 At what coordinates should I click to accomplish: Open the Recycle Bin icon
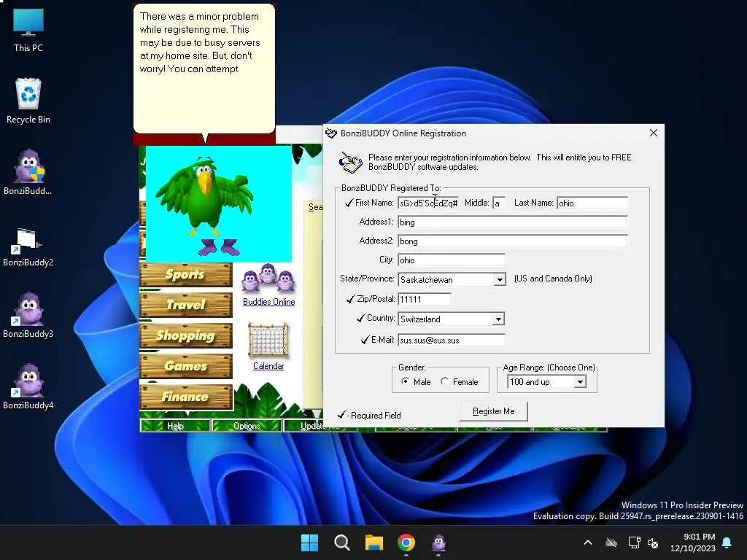pyautogui.click(x=28, y=101)
